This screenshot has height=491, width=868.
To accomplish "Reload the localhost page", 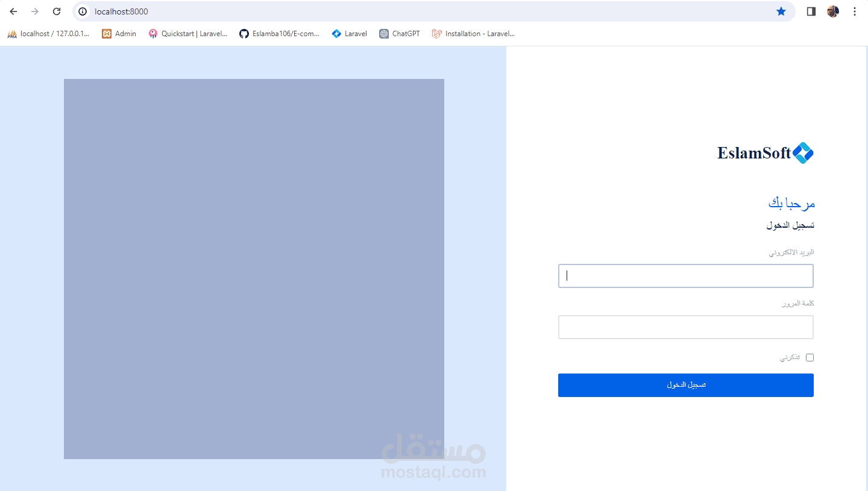I will (57, 11).
